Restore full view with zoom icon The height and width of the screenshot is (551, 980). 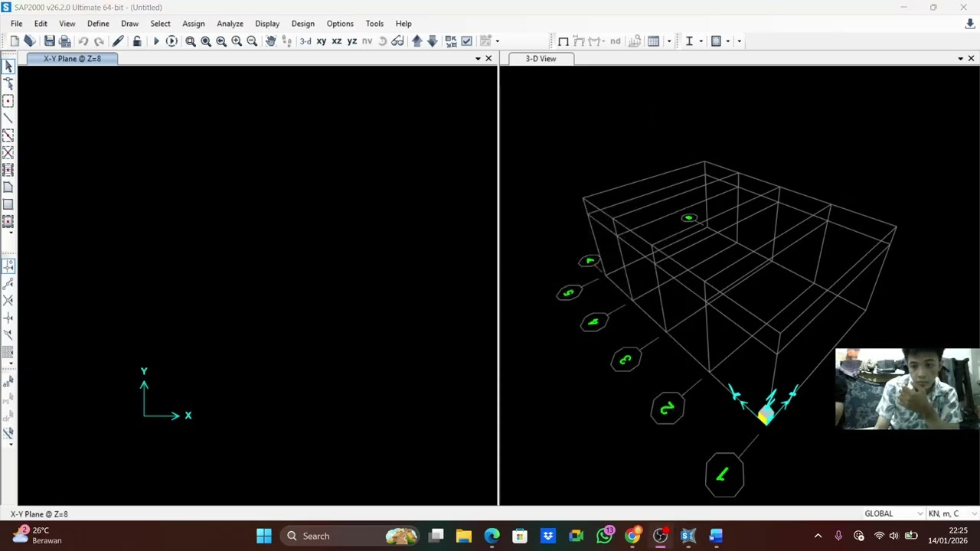[206, 41]
